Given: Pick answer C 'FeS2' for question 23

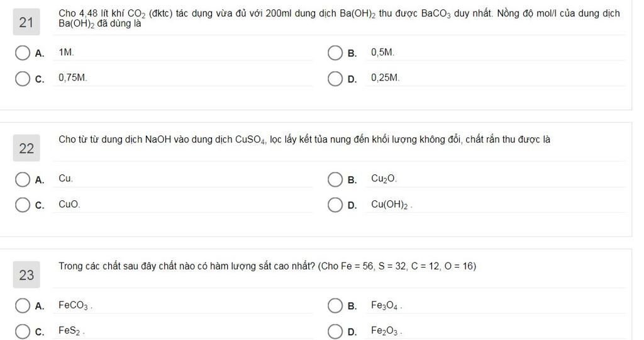Looking at the screenshot, I should point(23,331).
